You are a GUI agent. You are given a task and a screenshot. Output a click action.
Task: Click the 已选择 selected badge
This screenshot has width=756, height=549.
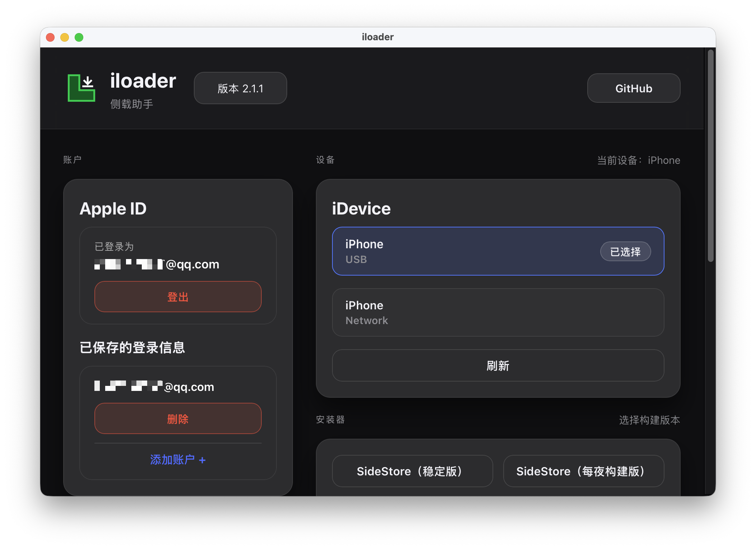tap(625, 252)
